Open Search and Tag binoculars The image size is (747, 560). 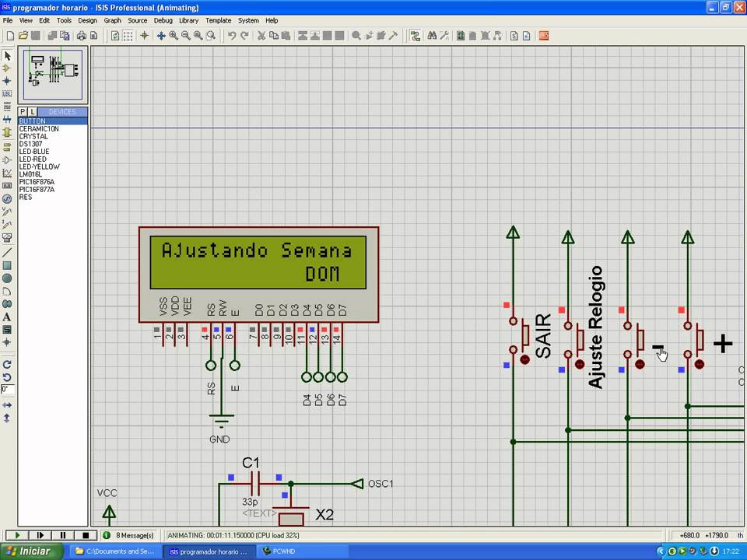[x=432, y=36]
